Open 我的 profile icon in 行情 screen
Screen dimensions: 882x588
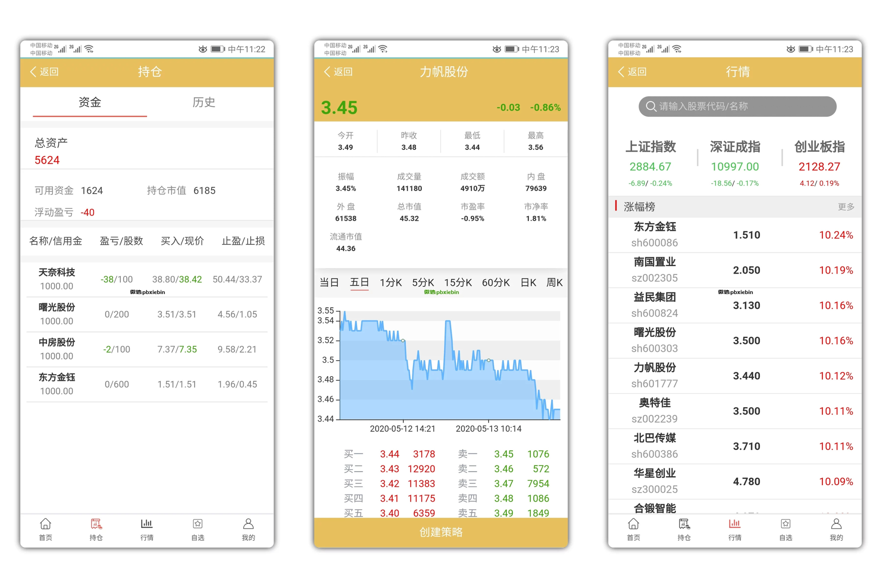tap(836, 524)
